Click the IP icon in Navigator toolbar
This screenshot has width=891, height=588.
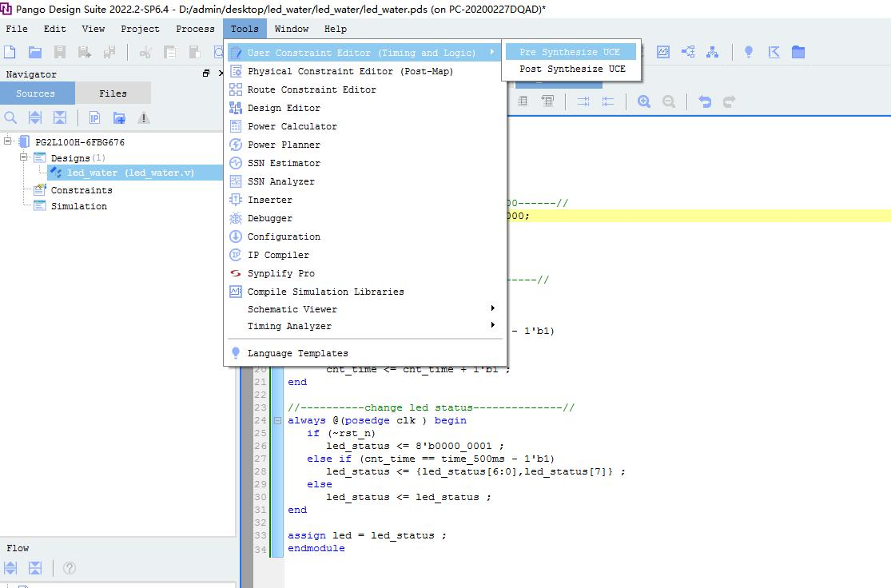[94, 117]
